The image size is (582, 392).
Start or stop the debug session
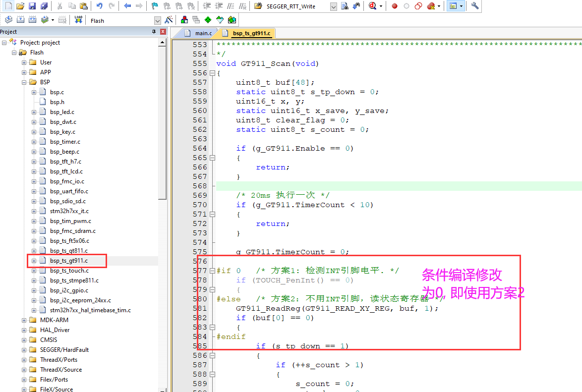(372, 6)
